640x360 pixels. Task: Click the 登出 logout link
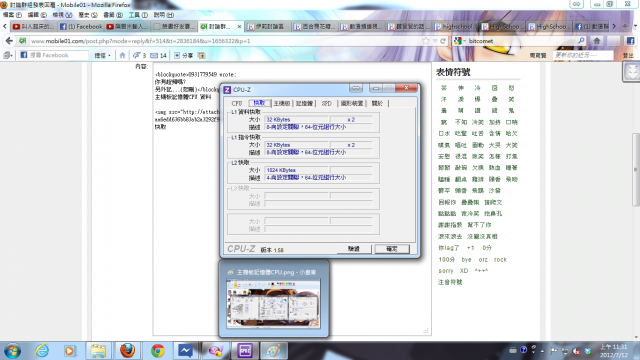pos(628,56)
